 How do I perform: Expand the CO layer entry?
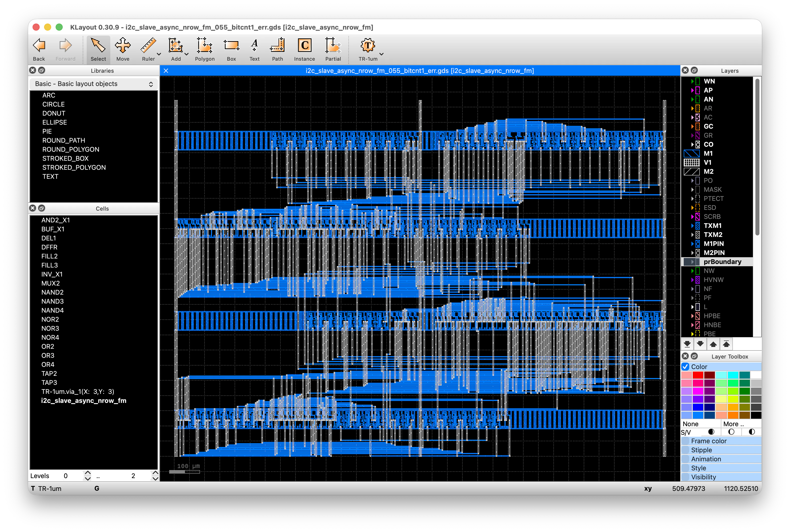tap(692, 144)
